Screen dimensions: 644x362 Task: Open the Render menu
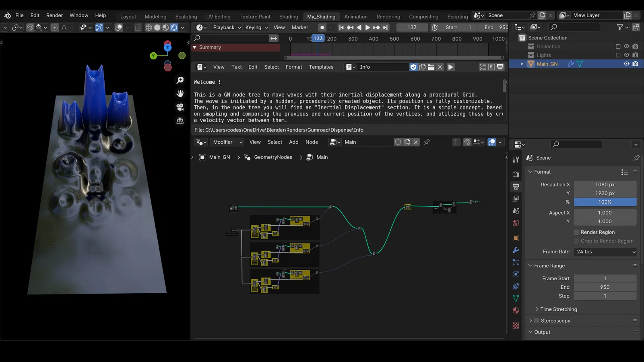[54, 15]
